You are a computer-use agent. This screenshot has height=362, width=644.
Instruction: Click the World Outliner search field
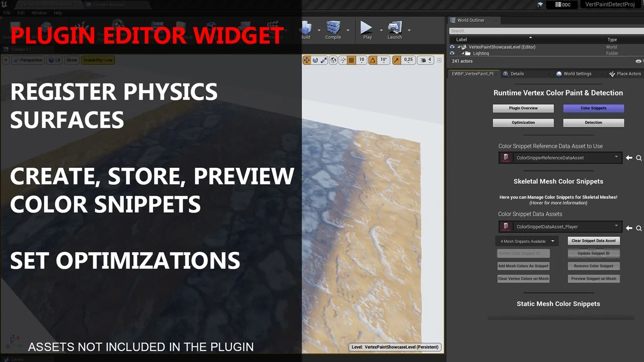pyautogui.click(x=543, y=30)
